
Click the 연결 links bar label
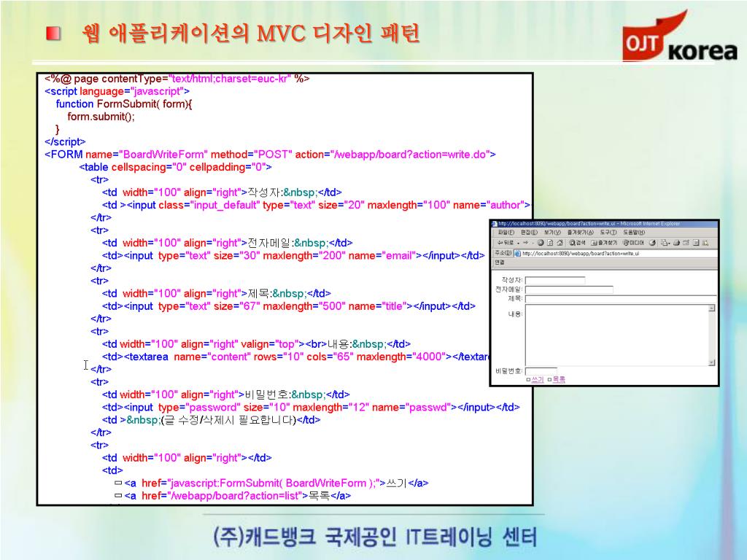pyautogui.click(x=499, y=262)
